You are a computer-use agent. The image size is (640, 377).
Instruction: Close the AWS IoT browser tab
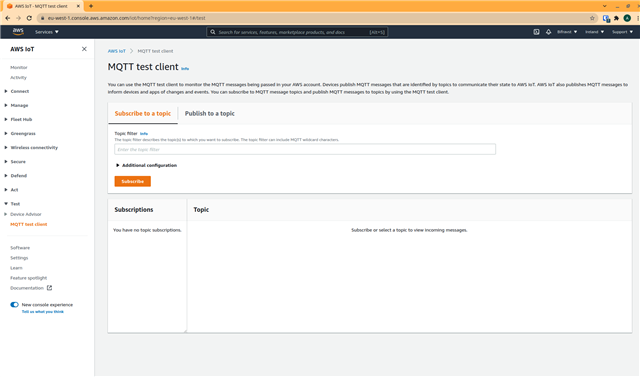coord(78,6)
